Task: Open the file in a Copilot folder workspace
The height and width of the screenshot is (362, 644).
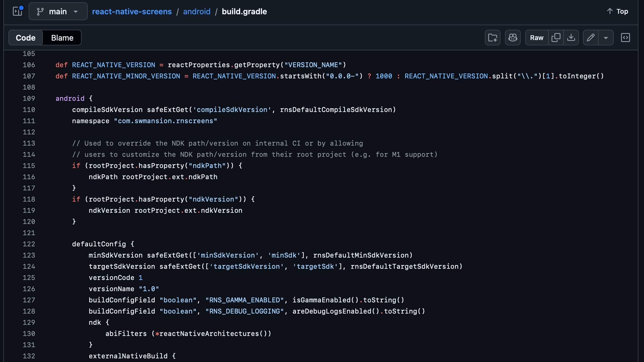Action: coord(492,38)
